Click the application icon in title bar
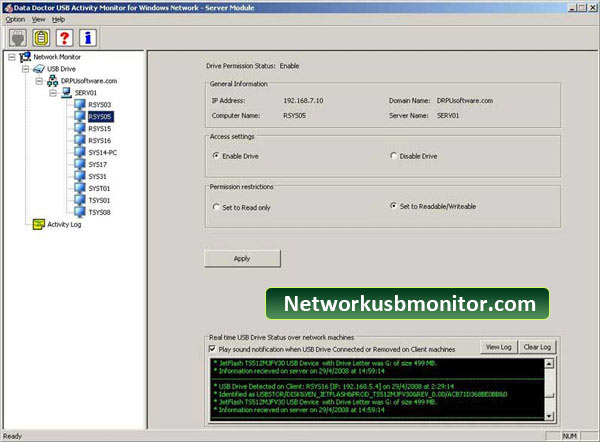This screenshot has height=442, width=600. (8, 8)
